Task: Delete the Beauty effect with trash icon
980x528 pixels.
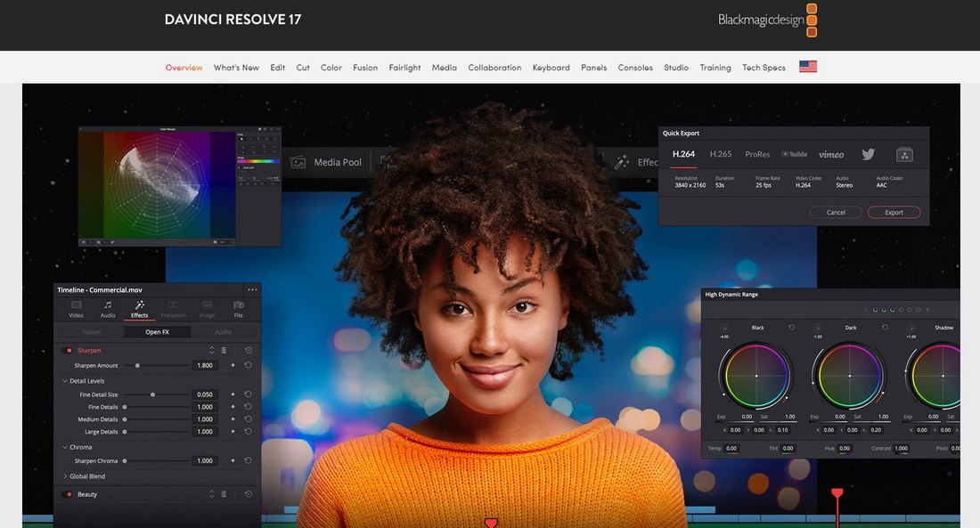Action: point(224,494)
